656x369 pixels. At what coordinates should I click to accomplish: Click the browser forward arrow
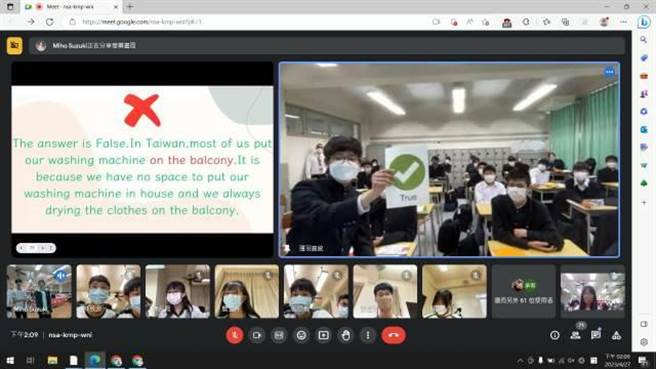pyautogui.click(x=31, y=22)
